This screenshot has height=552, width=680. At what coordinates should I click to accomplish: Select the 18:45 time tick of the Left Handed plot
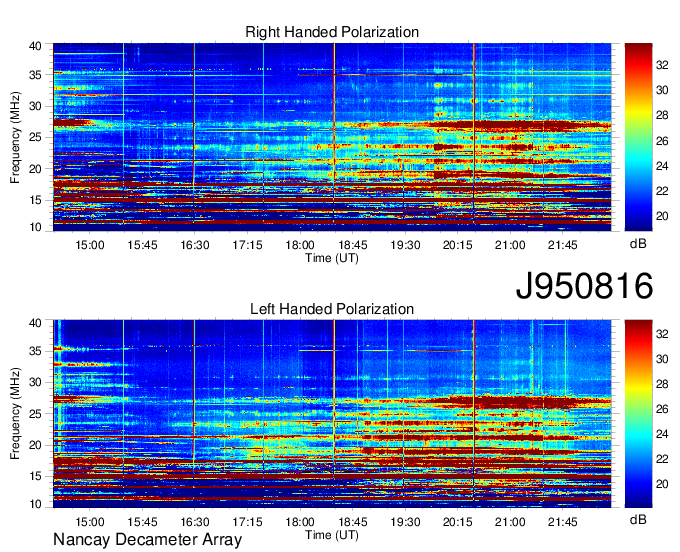pos(352,522)
